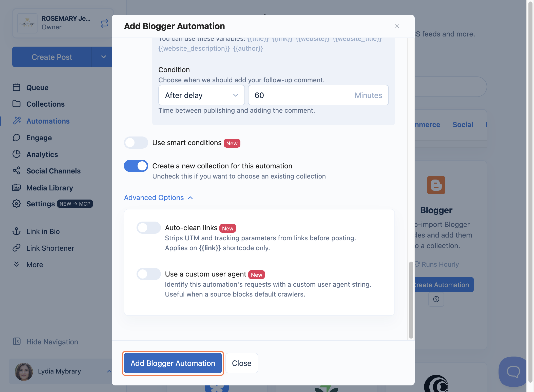This screenshot has width=534, height=392.
Task: Click the ROSEMARY Je... workspace name
Action: click(x=66, y=18)
